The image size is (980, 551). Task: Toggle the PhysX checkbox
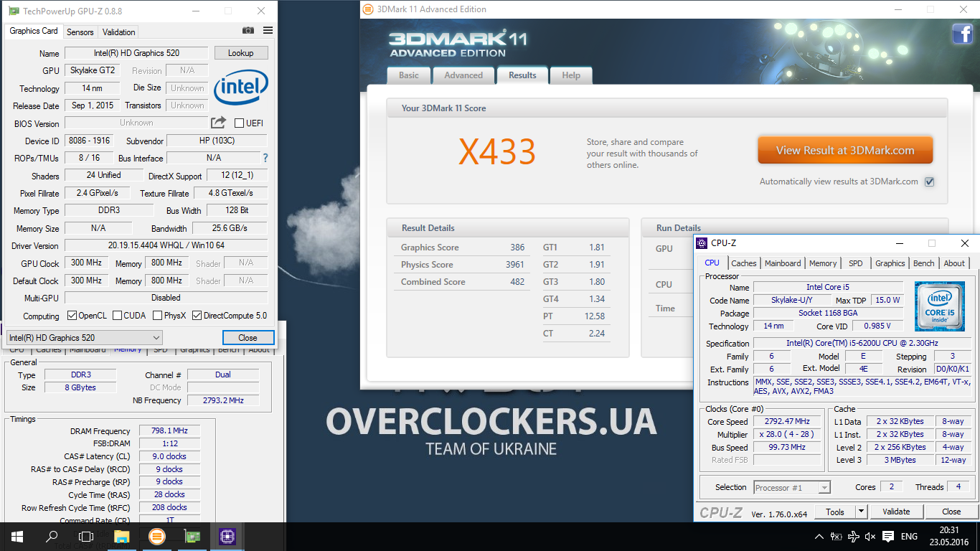click(157, 316)
